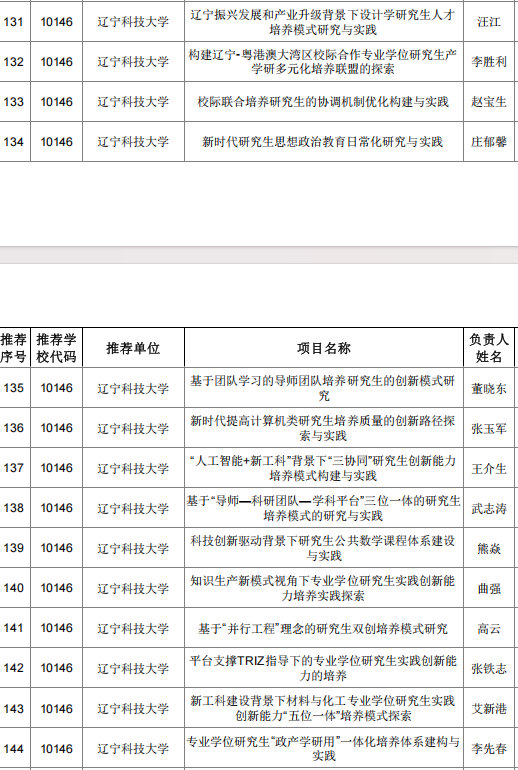Viewport: 518px width, 770px height.
Task: Click the name 董晓东
Action: [489, 388]
